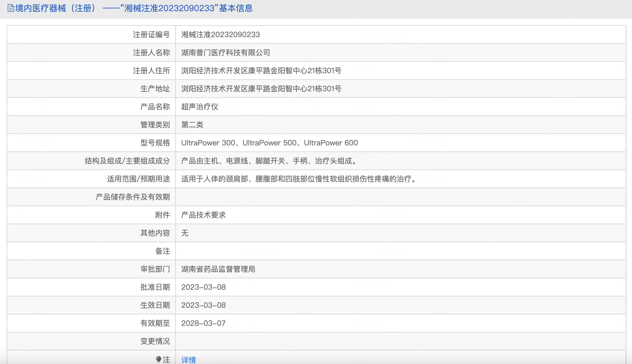Click the 审批部门 label
632x364 pixels.
click(x=155, y=269)
